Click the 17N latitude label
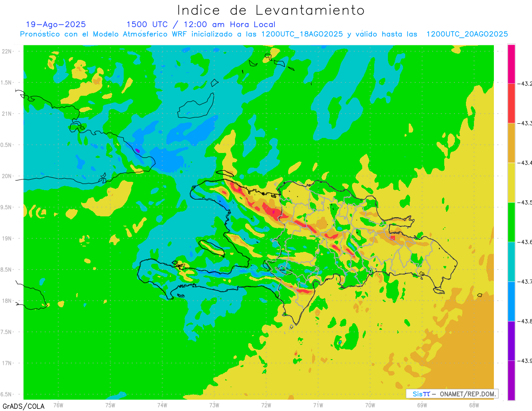This screenshot has height=411, width=532. pos(8,363)
